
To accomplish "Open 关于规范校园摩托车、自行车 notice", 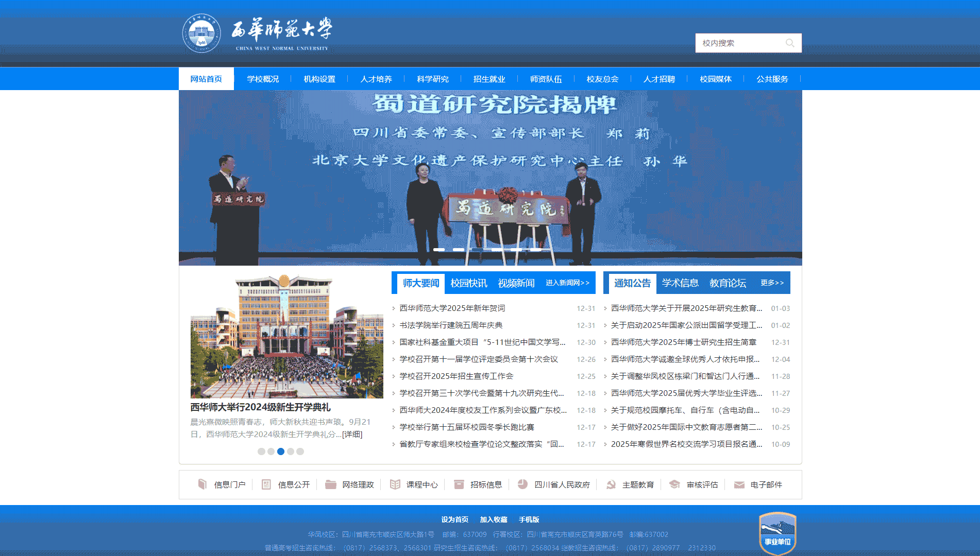I will tap(685, 410).
